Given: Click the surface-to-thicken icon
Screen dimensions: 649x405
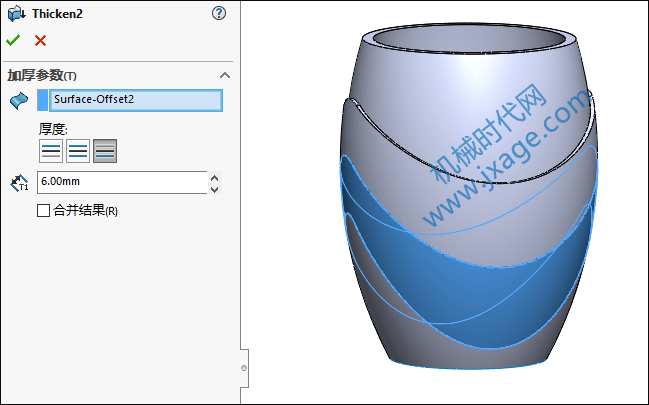Looking at the screenshot, I should [x=19, y=101].
